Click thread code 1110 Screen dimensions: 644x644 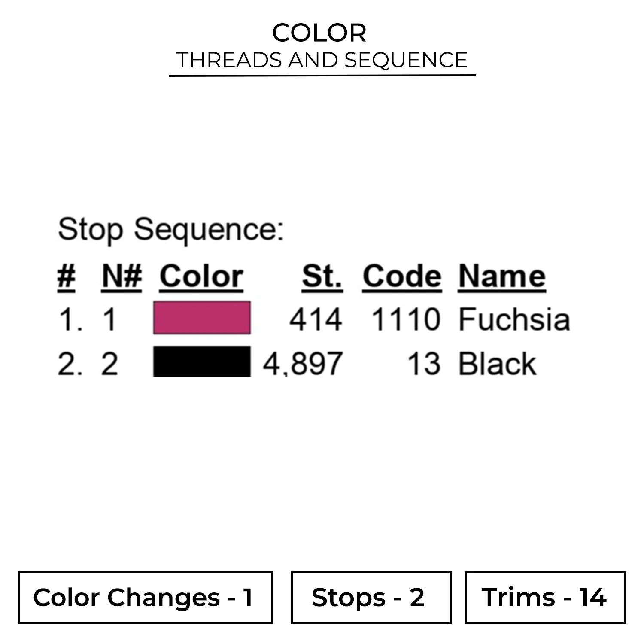(x=406, y=320)
